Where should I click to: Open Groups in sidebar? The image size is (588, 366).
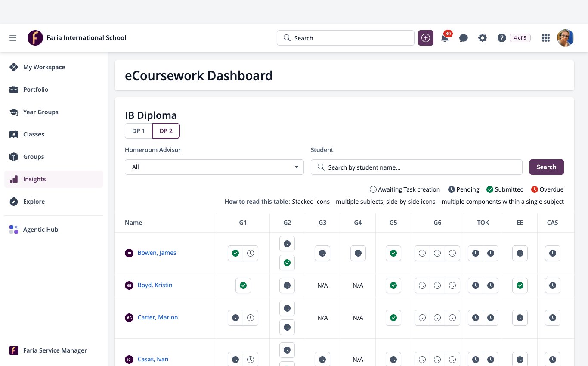pos(54,157)
